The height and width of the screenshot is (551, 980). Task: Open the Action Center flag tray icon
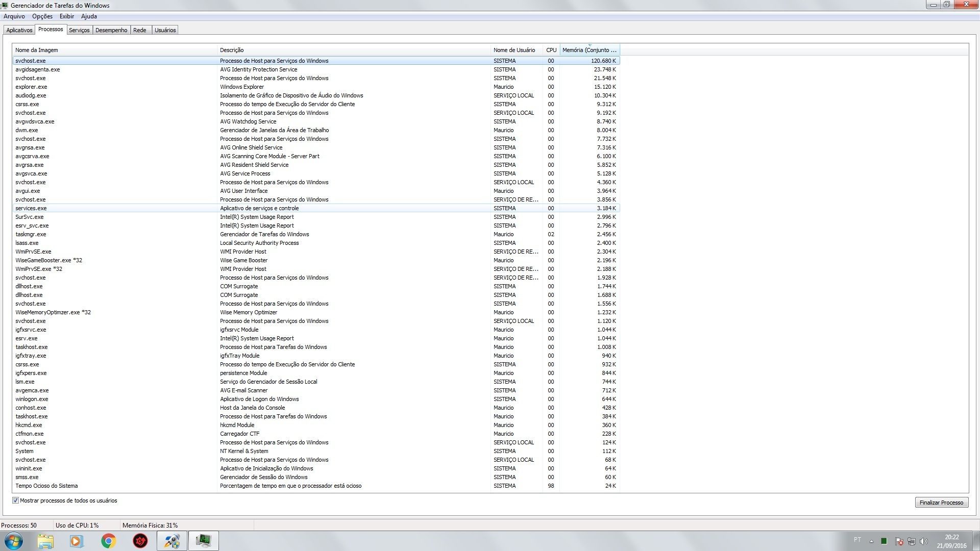899,541
